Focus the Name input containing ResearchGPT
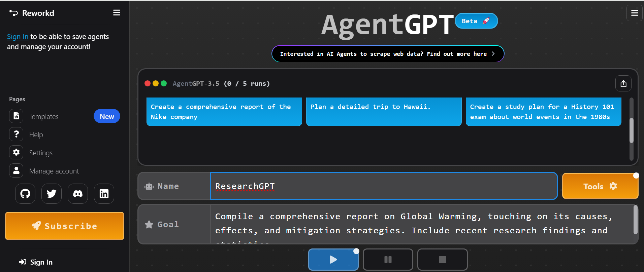The width and height of the screenshot is (644, 272). tap(384, 186)
